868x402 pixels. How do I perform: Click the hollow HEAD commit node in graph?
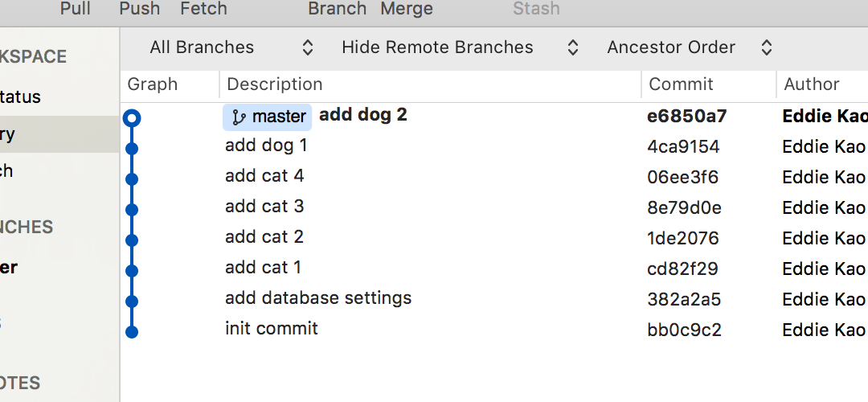tap(133, 118)
